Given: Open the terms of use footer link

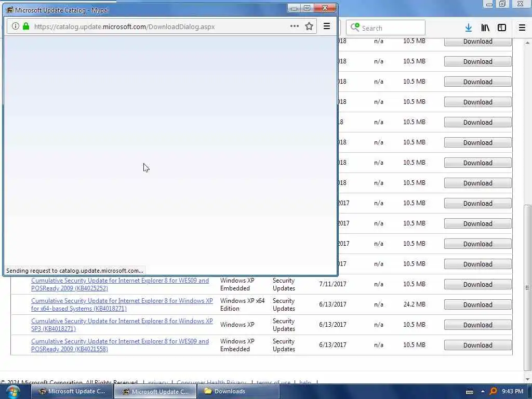Looking at the screenshot, I should (x=273, y=382).
